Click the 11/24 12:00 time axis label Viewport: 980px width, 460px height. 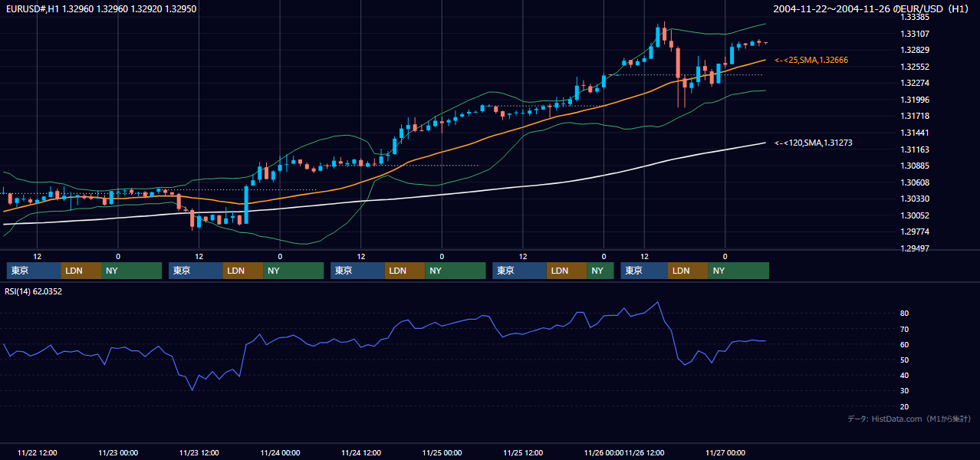(361, 452)
